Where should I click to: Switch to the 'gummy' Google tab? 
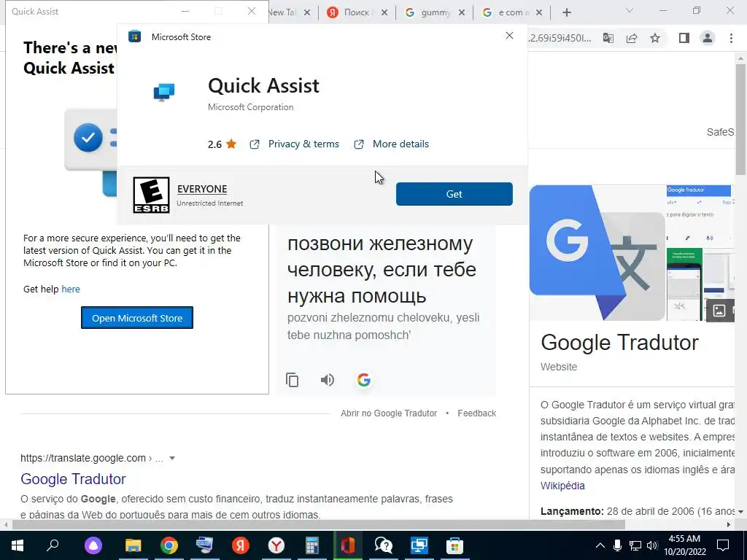pyautogui.click(x=435, y=12)
